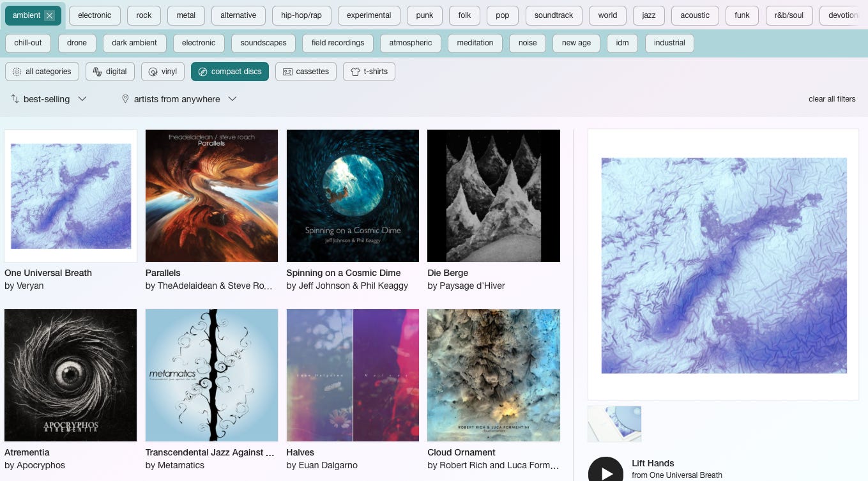Viewport: 868px width, 481px height.
Task: Open One Universal Breath album cover in grid
Action: (70, 195)
